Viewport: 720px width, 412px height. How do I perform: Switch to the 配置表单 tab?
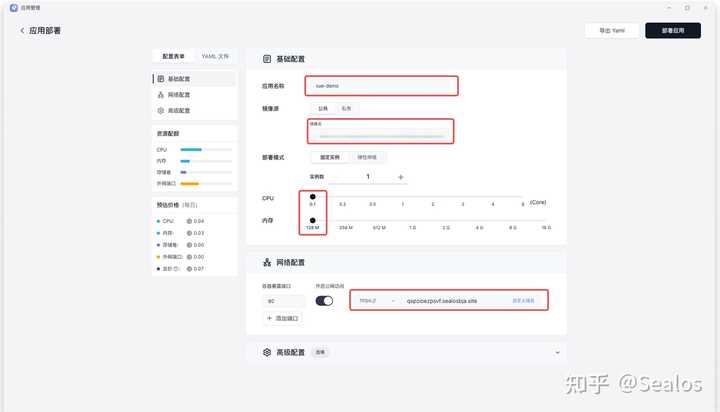point(173,56)
